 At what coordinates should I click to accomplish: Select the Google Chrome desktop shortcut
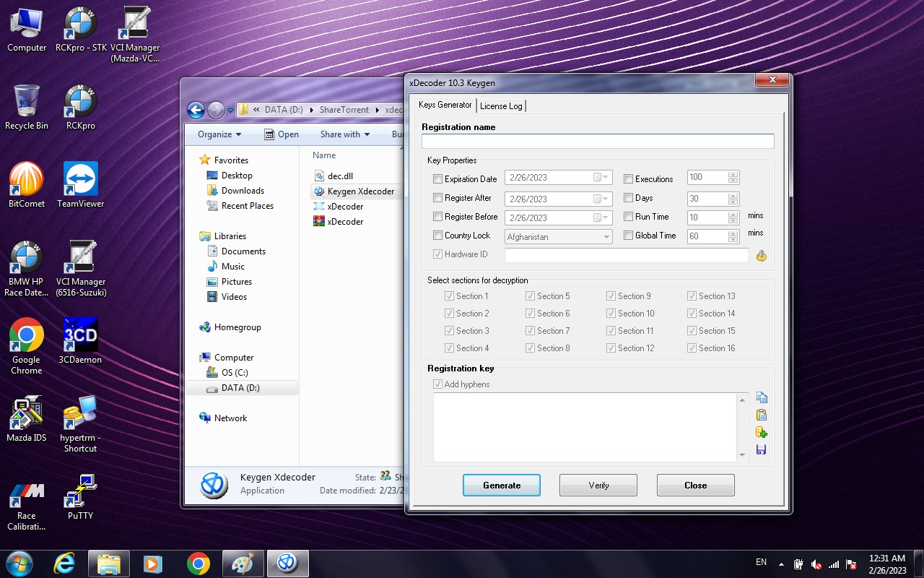pos(27,347)
